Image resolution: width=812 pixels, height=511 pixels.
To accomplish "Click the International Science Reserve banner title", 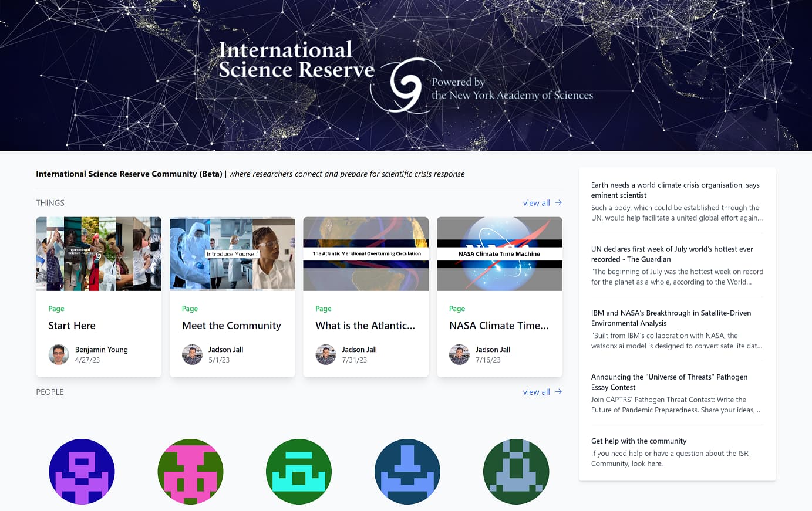I will tap(296, 59).
